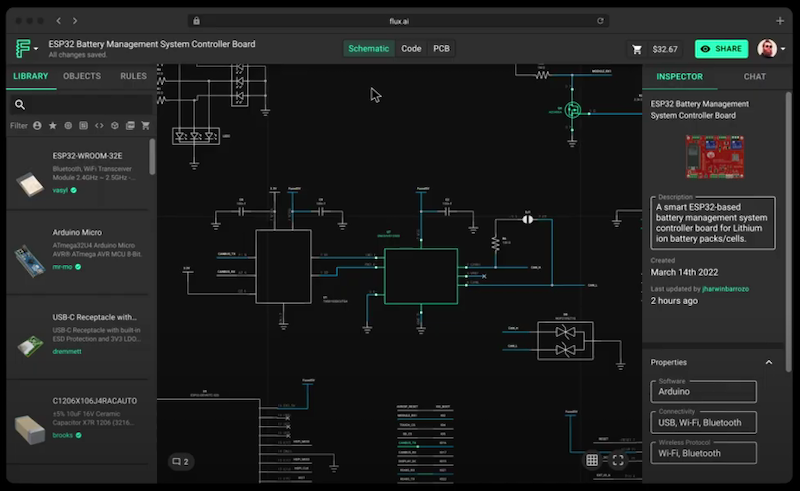Image resolution: width=800 pixels, height=491 pixels.
Task: Click the fit-to-screen fullscreen icon
Action: click(618, 460)
